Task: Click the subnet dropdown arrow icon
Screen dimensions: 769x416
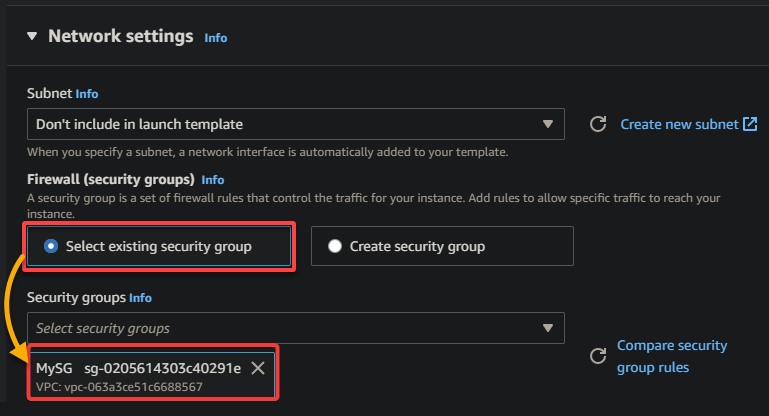Action: click(548, 124)
